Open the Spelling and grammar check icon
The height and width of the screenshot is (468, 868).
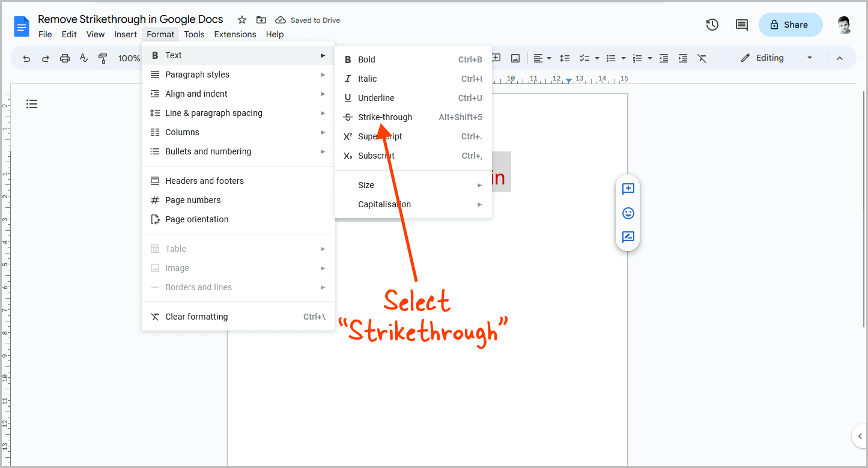coord(84,58)
